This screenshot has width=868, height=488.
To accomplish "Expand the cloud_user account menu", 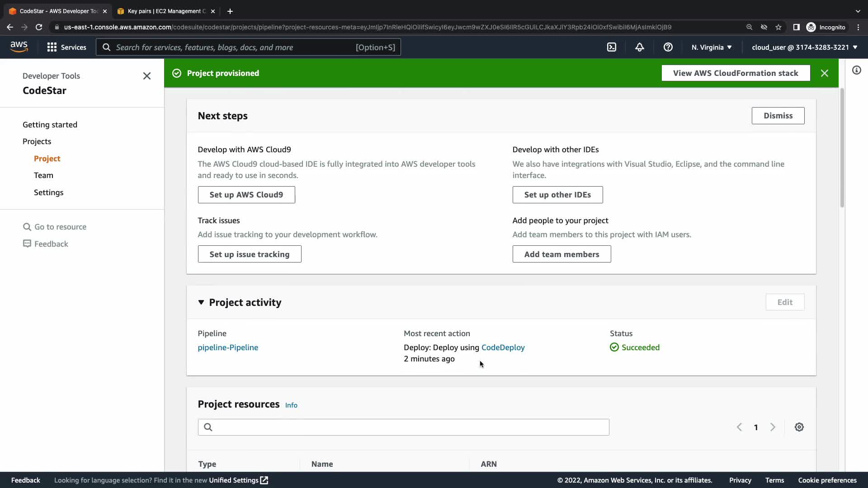I will (804, 47).
